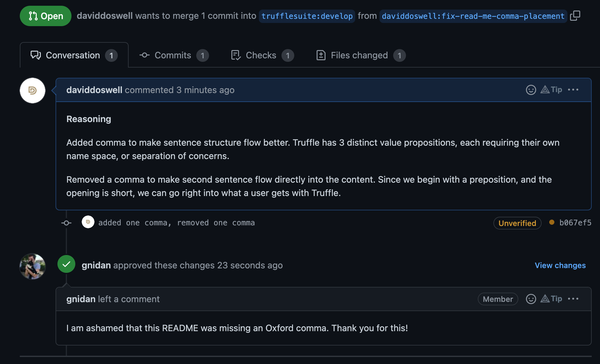
Task: Open the kebab menu on daviddoswell's comment
Action: click(x=573, y=90)
